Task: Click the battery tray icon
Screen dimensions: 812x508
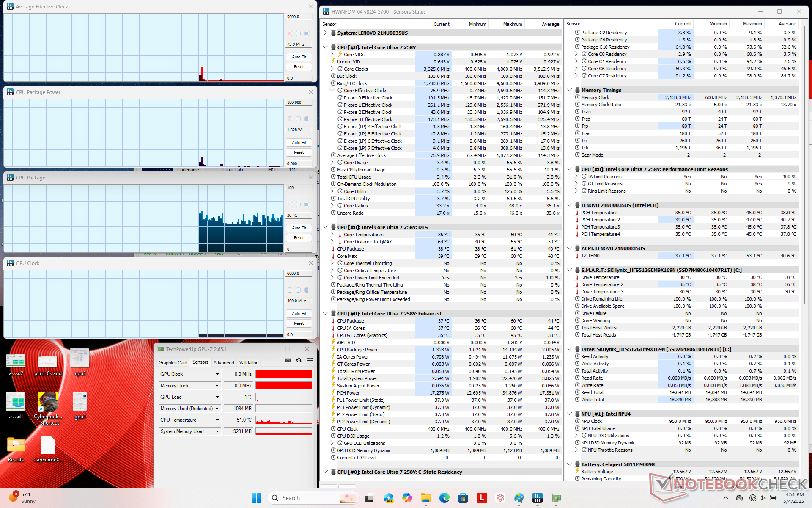Action: point(773,498)
